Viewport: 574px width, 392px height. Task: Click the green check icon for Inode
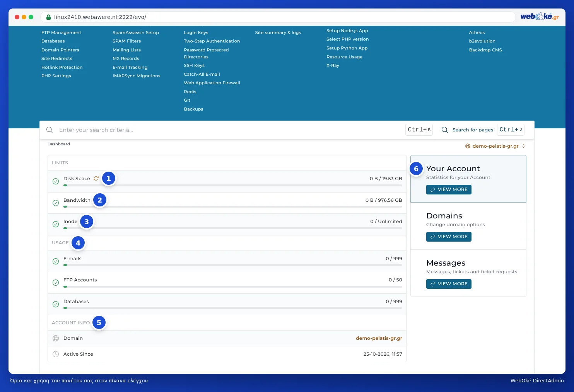56,224
